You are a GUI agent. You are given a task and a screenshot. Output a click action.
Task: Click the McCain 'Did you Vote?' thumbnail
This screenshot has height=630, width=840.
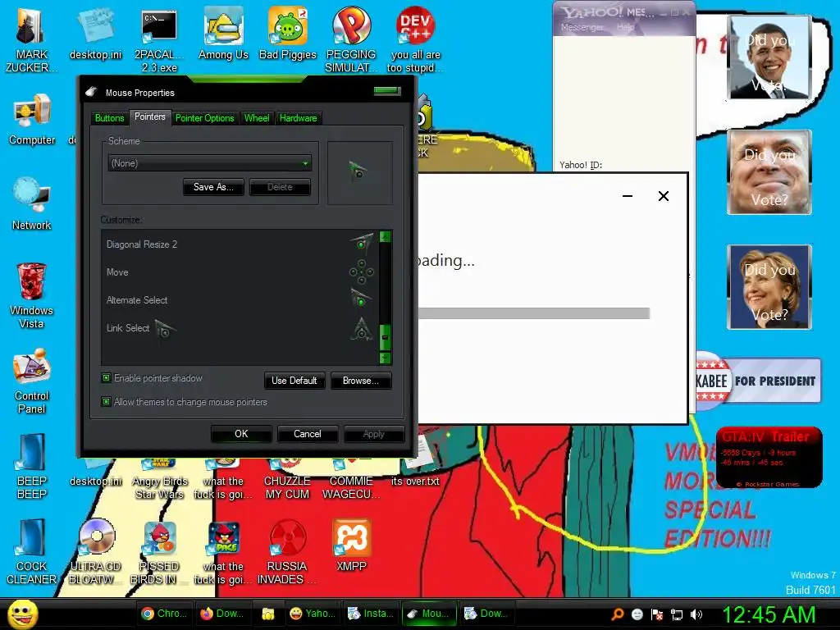coord(769,172)
